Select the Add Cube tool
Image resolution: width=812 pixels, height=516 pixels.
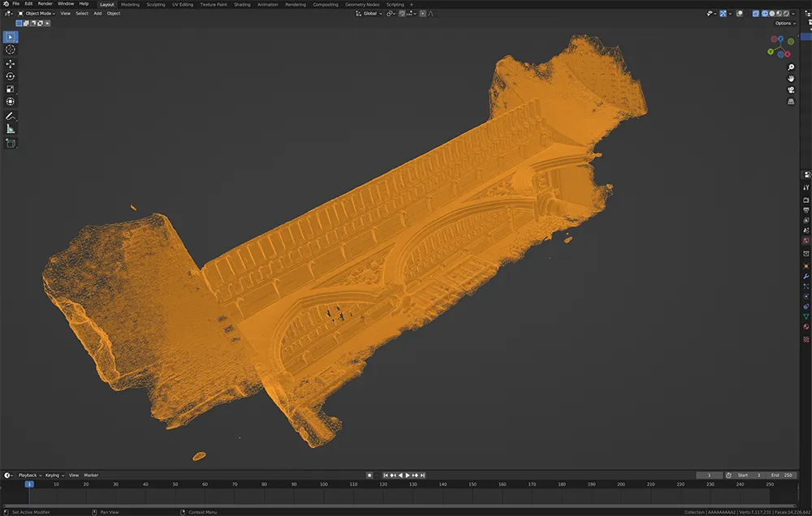(x=11, y=143)
